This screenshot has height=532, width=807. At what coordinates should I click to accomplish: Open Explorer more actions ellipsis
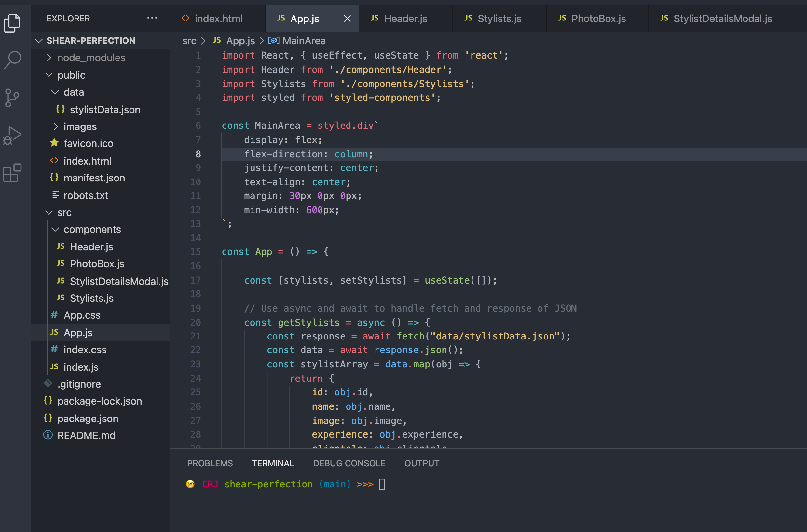(152, 18)
